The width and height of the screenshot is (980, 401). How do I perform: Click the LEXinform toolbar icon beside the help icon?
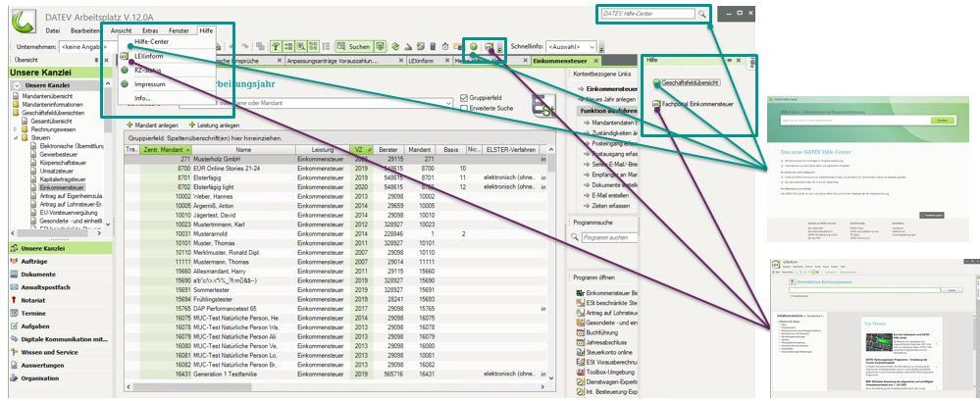click(x=490, y=46)
